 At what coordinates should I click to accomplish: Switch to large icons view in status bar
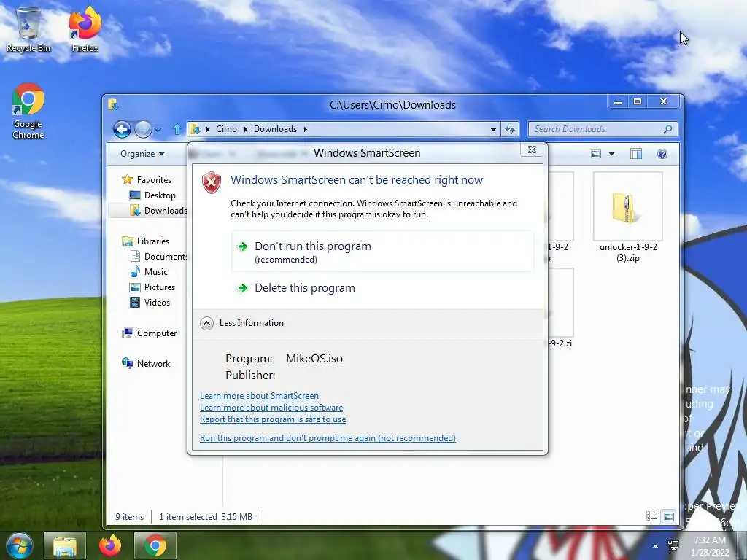click(669, 516)
